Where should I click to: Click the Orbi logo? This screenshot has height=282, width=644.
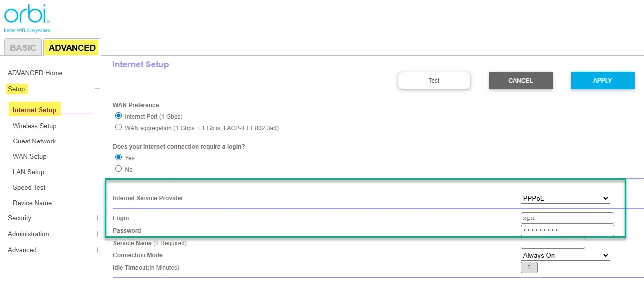pos(28,17)
